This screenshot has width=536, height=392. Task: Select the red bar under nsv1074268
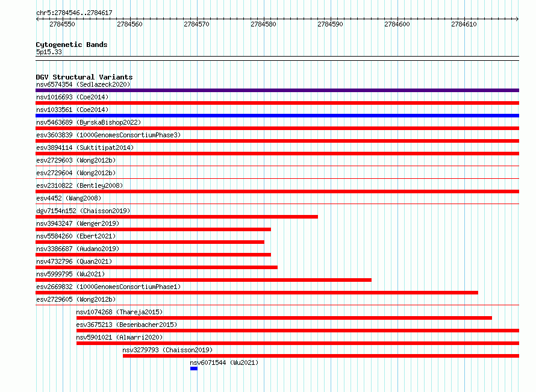coord(284,318)
